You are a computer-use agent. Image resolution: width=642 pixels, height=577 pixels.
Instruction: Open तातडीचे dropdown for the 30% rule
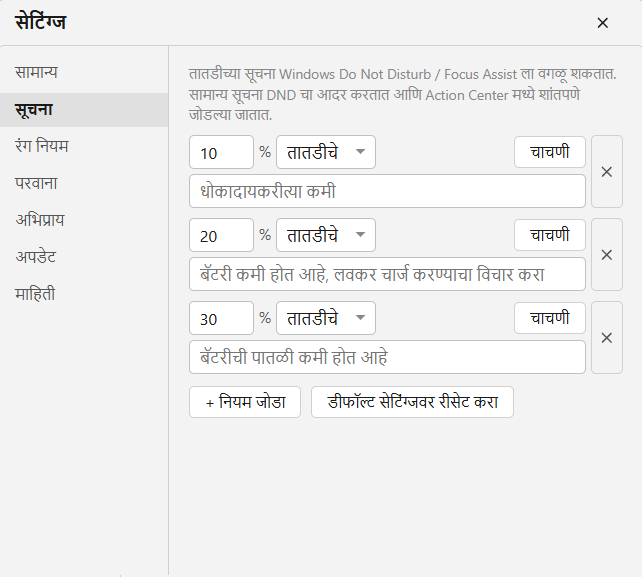[x=326, y=318]
